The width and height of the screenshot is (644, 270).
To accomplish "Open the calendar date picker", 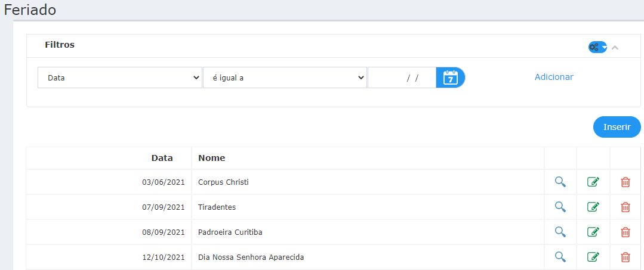I will coord(450,77).
